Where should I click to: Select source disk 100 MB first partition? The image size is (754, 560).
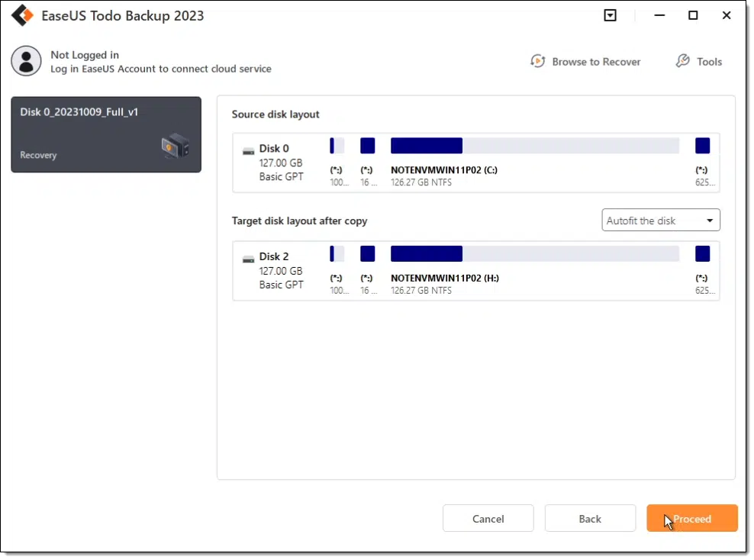click(339, 146)
